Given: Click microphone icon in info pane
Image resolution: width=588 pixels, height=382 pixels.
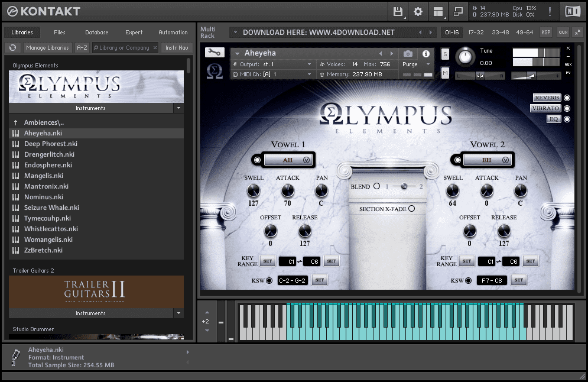Looking at the screenshot, I should (15, 357).
